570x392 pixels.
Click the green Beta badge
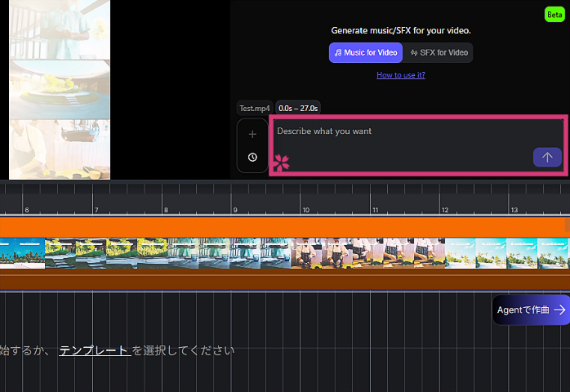(554, 15)
